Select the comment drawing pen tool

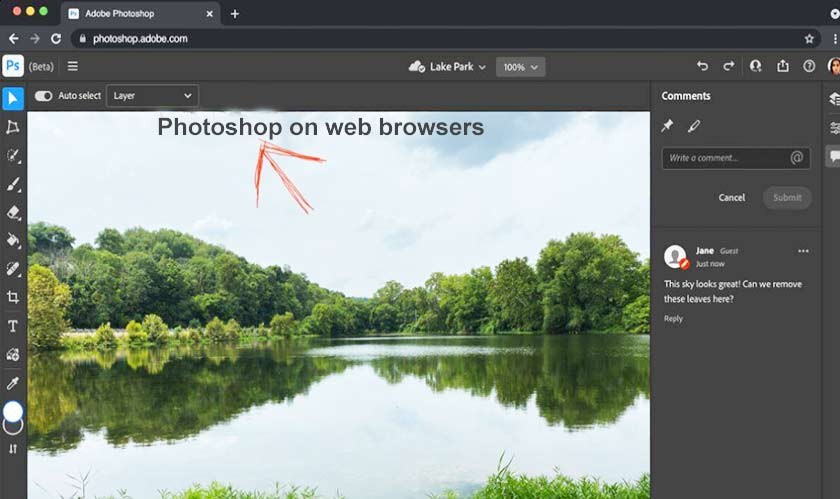pyautogui.click(x=694, y=126)
